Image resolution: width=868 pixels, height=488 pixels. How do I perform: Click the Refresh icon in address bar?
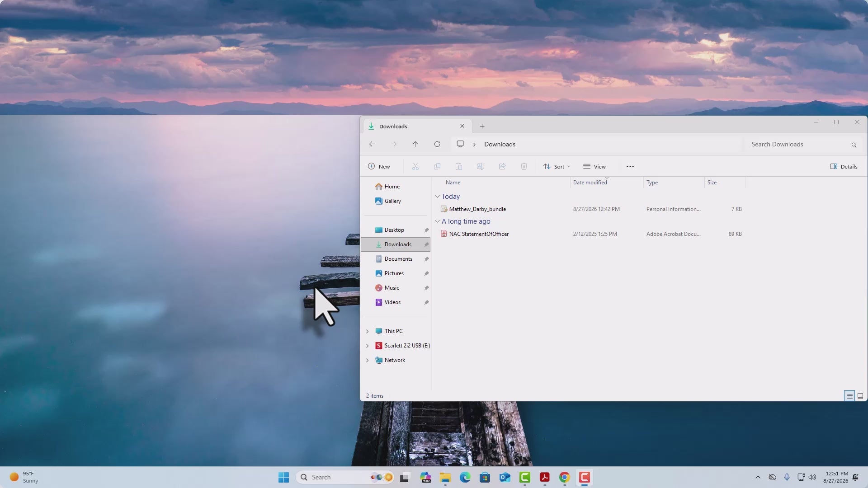[x=437, y=144]
